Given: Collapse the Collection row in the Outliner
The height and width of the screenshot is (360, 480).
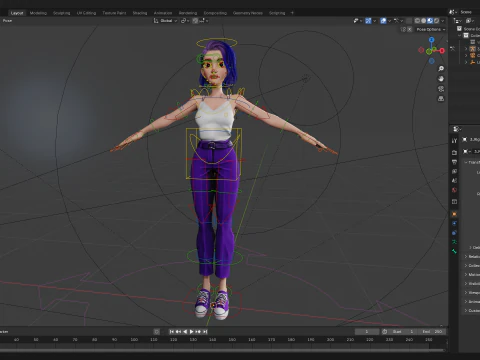Looking at the screenshot, I should (460, 35).
